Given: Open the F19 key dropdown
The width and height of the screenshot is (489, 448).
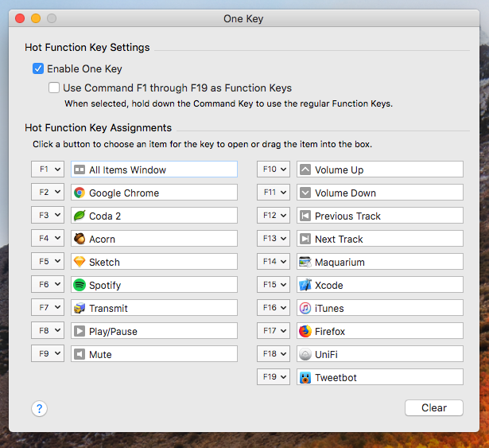Looking at the screenshot, I should coord(273,377).
